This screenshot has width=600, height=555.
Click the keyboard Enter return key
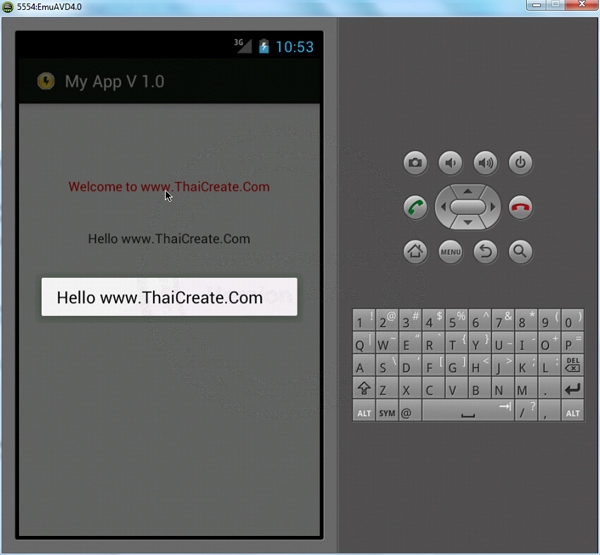[572, 388]
